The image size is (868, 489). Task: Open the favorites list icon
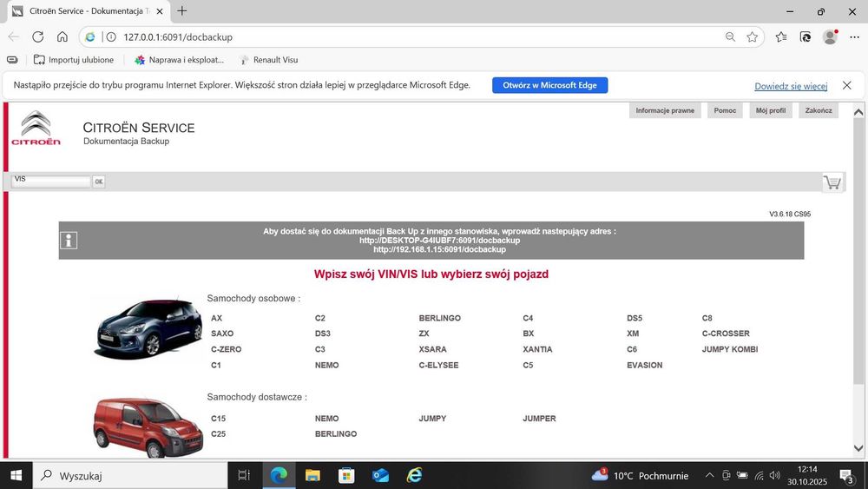pyautogui.click(x=781, y=37)
